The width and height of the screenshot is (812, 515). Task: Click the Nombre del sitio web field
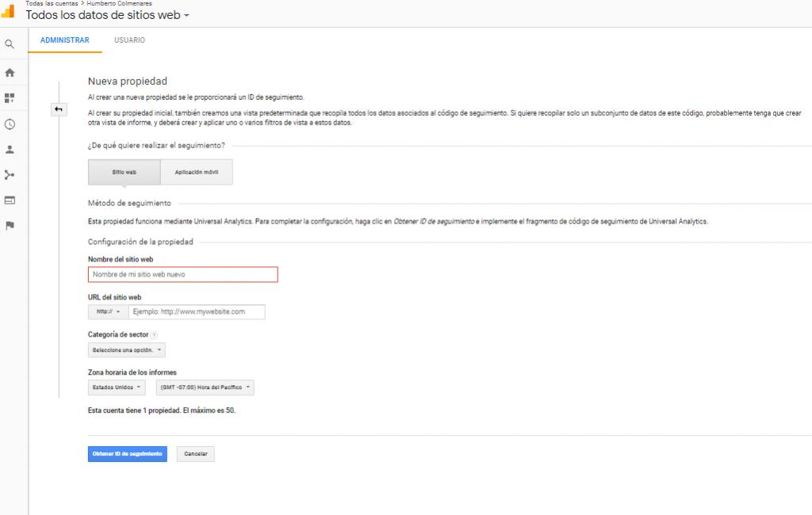(x=182, y=274)
